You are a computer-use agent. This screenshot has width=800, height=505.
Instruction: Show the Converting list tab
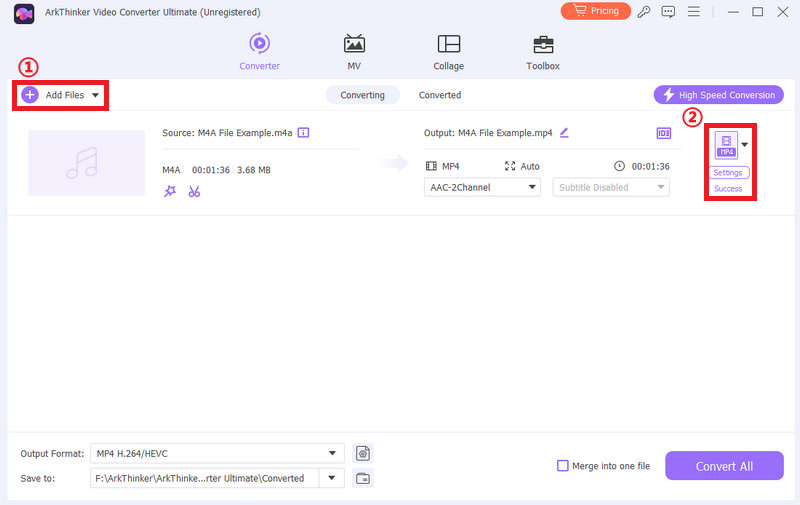(362, 95)
